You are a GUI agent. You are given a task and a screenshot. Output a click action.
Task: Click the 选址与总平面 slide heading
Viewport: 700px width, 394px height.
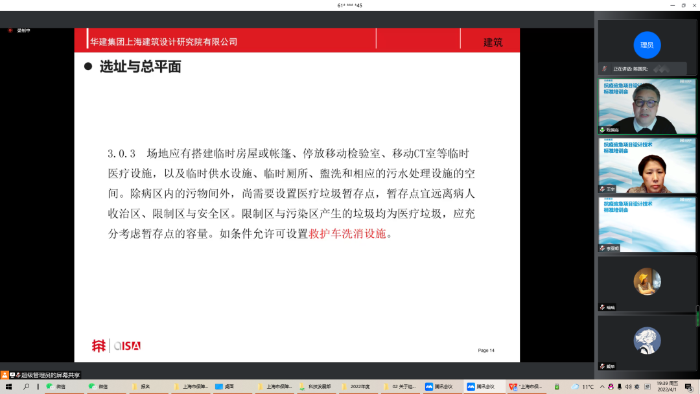pos(140,67)
